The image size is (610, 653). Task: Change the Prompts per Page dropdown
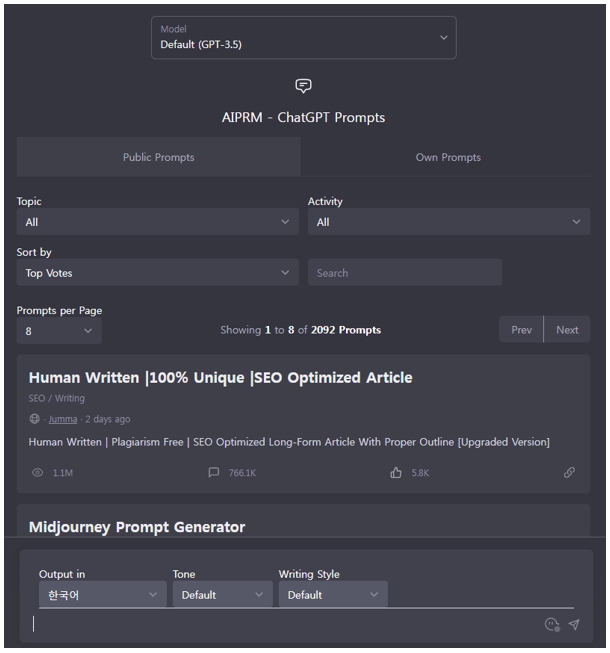(59, 330)
